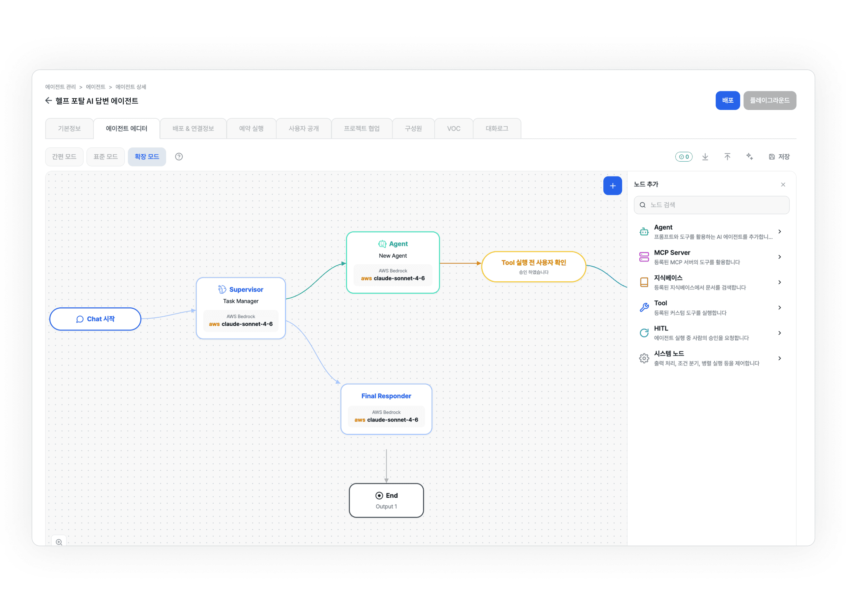Click the 플레이그라운드 button
Viewport: 846px width, 616px height.
770,100
